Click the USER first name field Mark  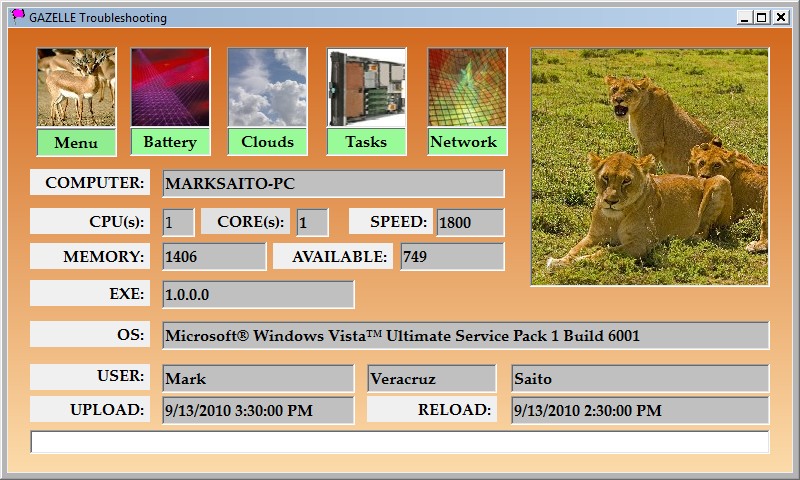tap(258, 378)
